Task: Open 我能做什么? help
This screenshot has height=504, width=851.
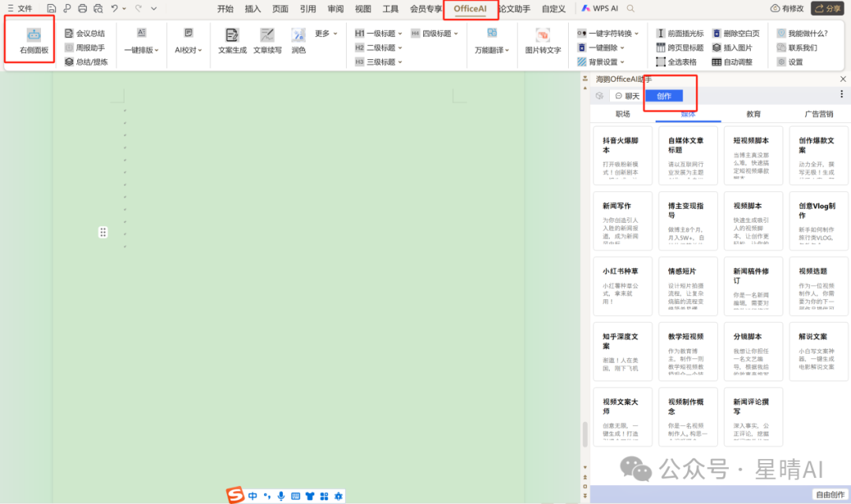Action: (802, 34)
